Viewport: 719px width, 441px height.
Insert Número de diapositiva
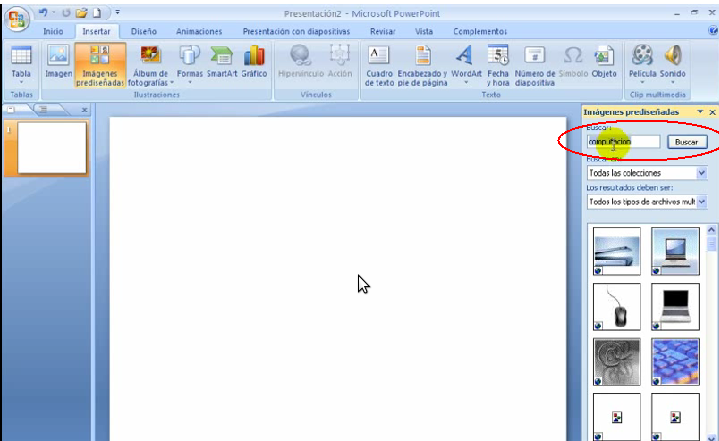coord(535,65)
